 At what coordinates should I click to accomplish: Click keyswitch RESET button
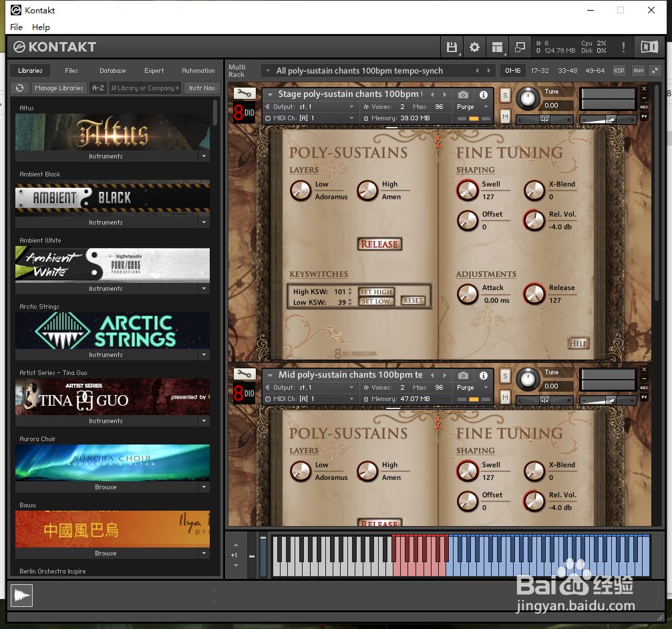413,301
